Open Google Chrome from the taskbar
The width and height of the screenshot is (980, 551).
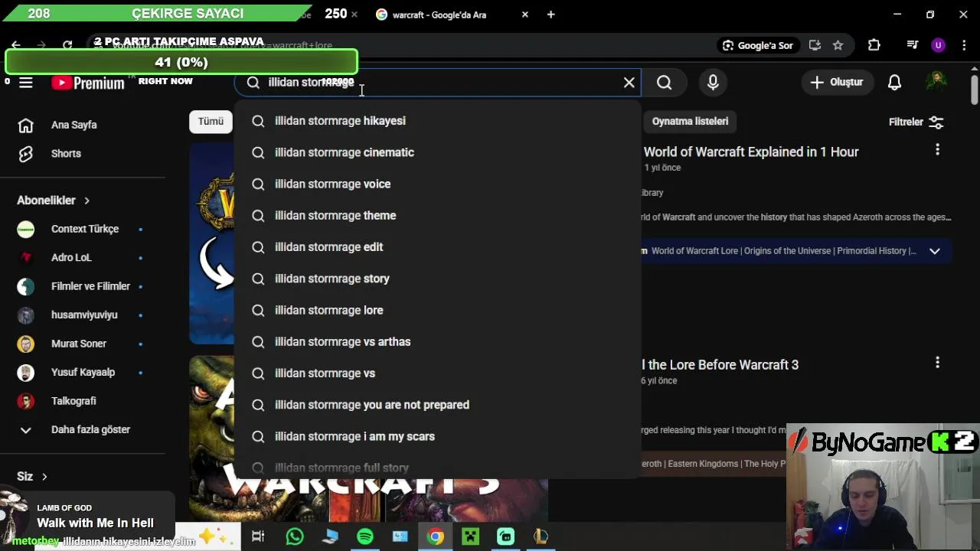(x=436, y=536)
